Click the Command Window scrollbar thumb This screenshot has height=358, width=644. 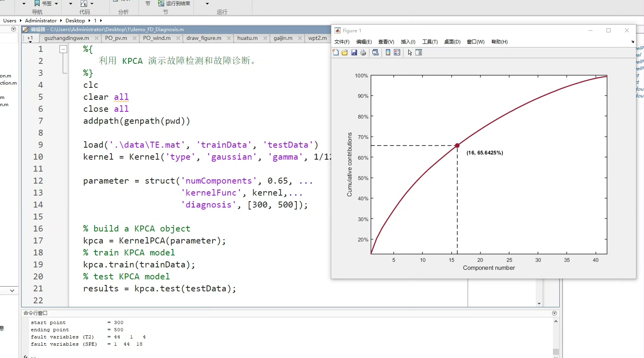[x=556, y=352]
